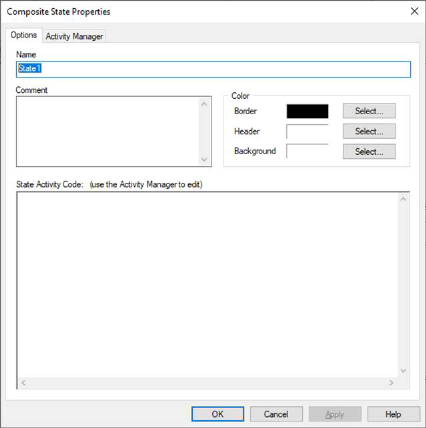
Task: Click the Background color swatch
Action: pyautogui.click(x=307, y=151)
